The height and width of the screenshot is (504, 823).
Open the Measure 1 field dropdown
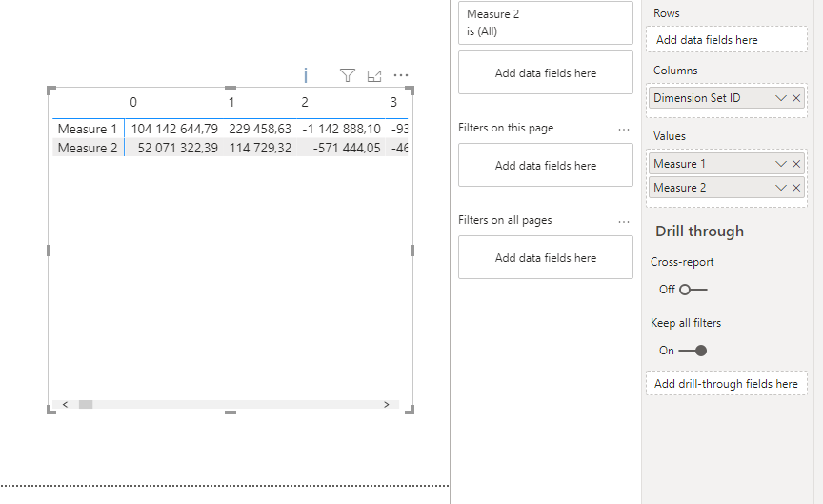(x=781, y=164)
